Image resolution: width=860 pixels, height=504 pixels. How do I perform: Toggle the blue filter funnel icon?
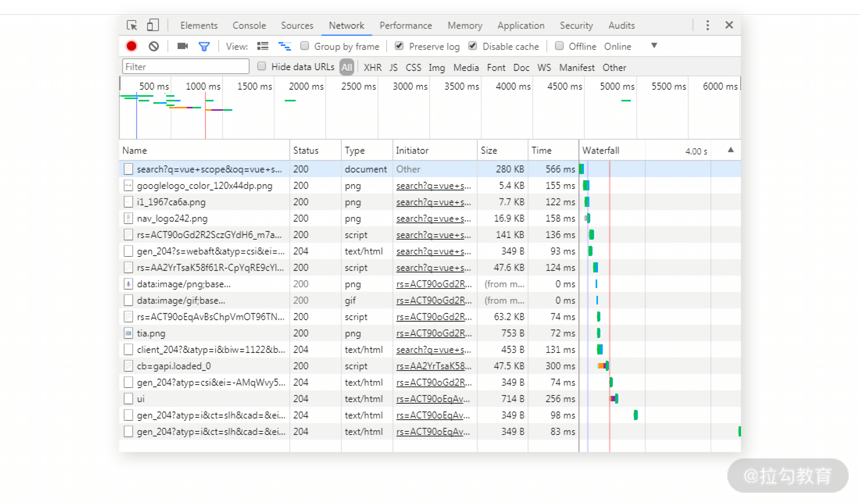coord(204,46)
